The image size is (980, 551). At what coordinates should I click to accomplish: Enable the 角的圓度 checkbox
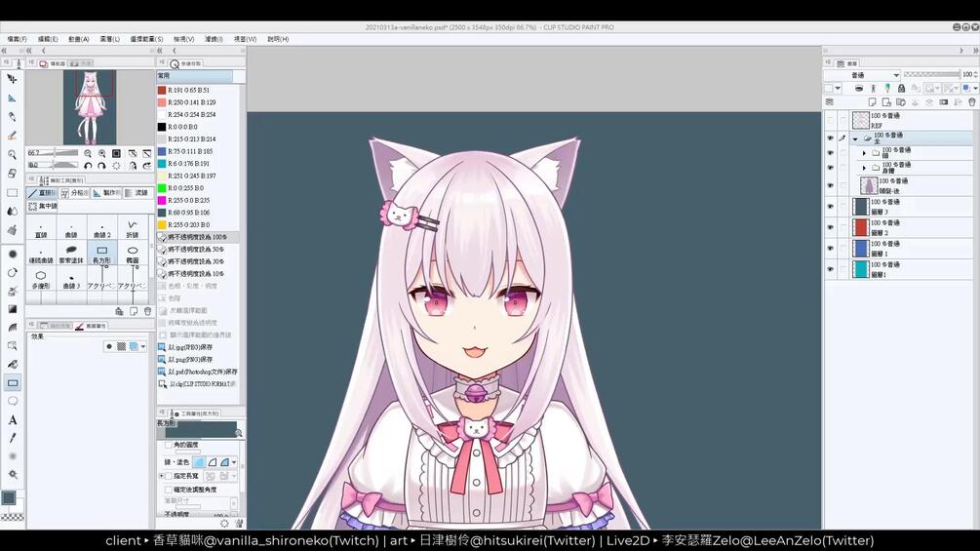coord(168,445)
